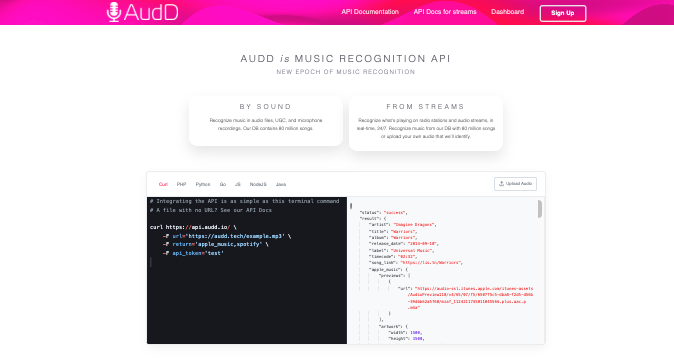Click the NEW EPOCH OF MUSIC RECOGNITION subtitle

[346, 72]
